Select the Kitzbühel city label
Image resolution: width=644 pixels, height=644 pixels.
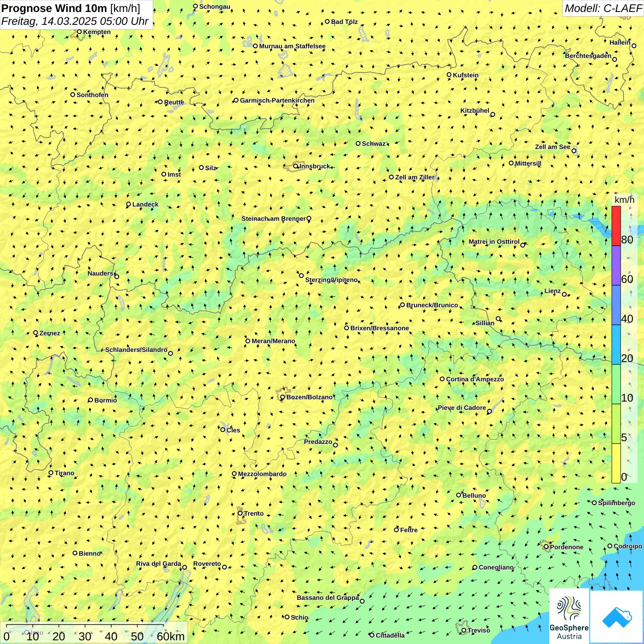click(x=475, y=110)
